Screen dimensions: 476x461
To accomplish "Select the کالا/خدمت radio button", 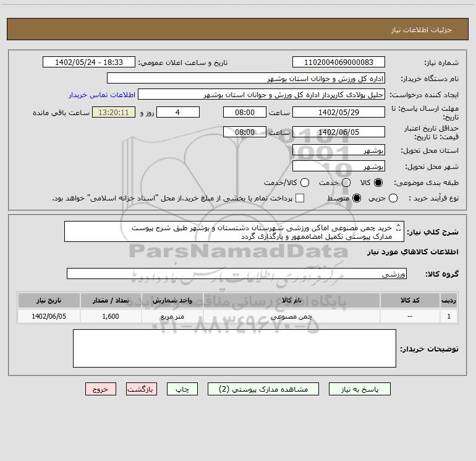I will (x=305, y=183).
